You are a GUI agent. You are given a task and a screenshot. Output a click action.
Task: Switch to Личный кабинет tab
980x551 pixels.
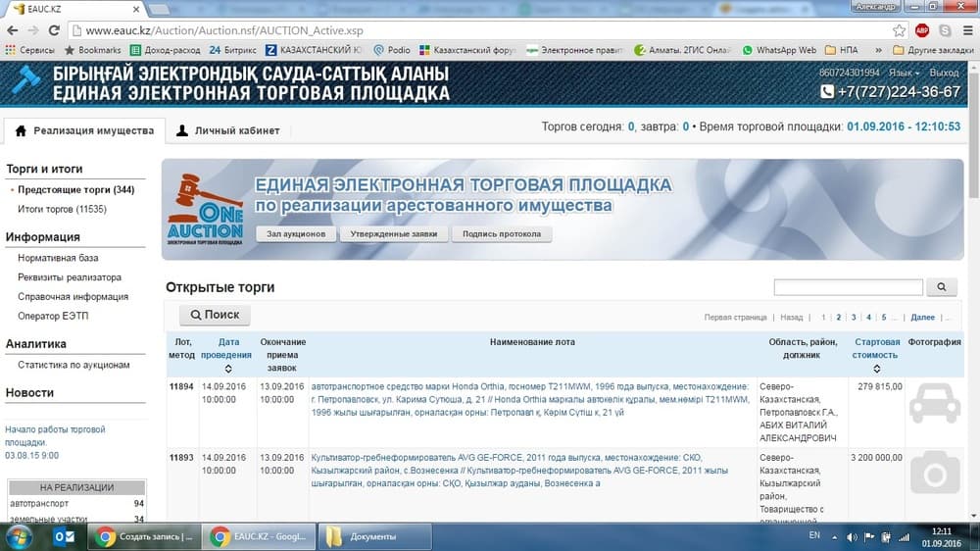228,130
